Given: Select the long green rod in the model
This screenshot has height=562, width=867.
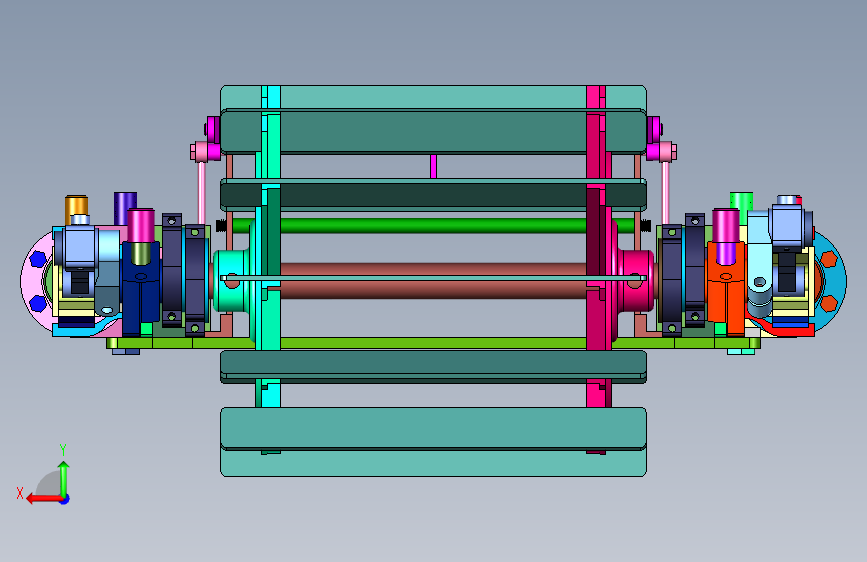Looking at the screenshot, I should 433,225.
